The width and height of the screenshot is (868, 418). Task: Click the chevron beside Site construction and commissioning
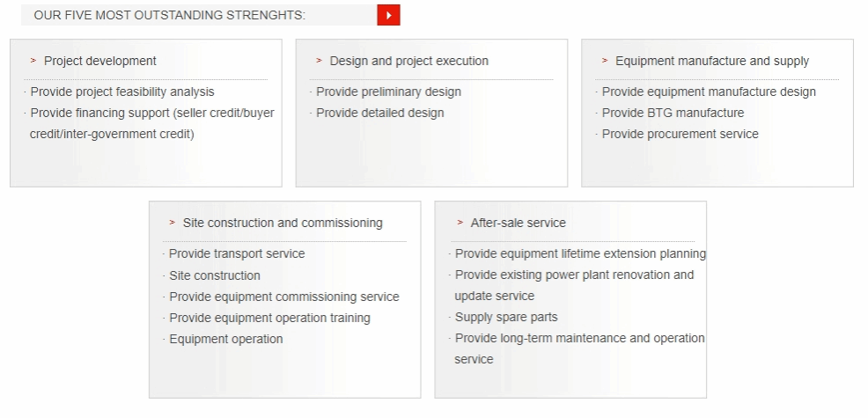coord(173,223)
